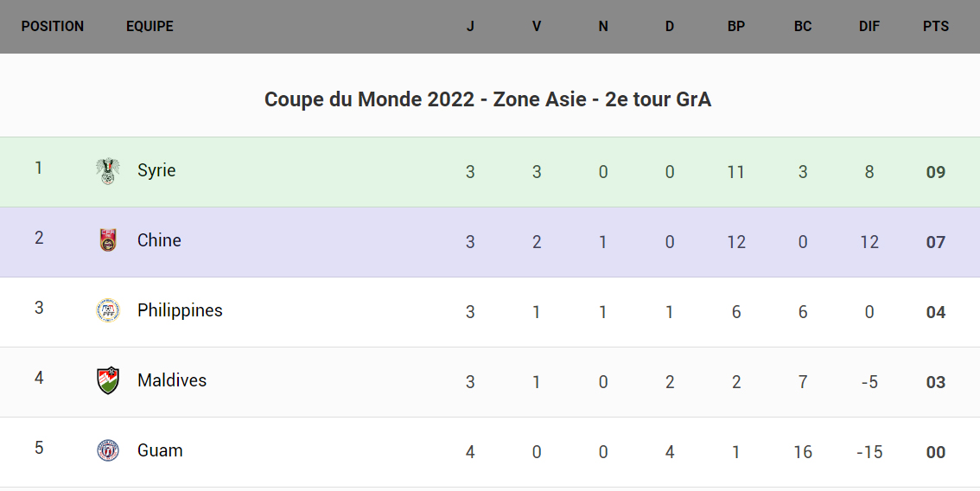The width and height of the screenshot is (980, 491).
Task: Click Syrie's 09 points value
Action: pyautogui.click(x=936, y=172)
